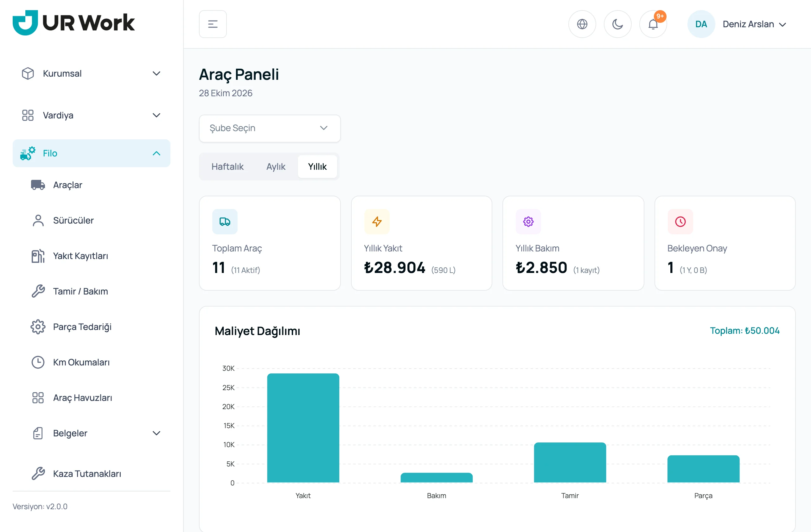Image resolution: width=811 pixels, height=532 pixels.
Task: Click the Vardiya grid icon
Action: tap(28, 116)
